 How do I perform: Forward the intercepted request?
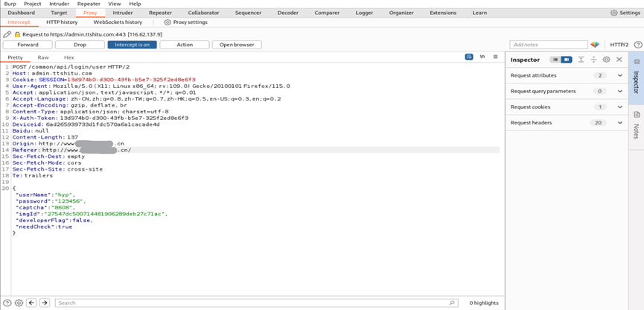click(x=28, y=45)
